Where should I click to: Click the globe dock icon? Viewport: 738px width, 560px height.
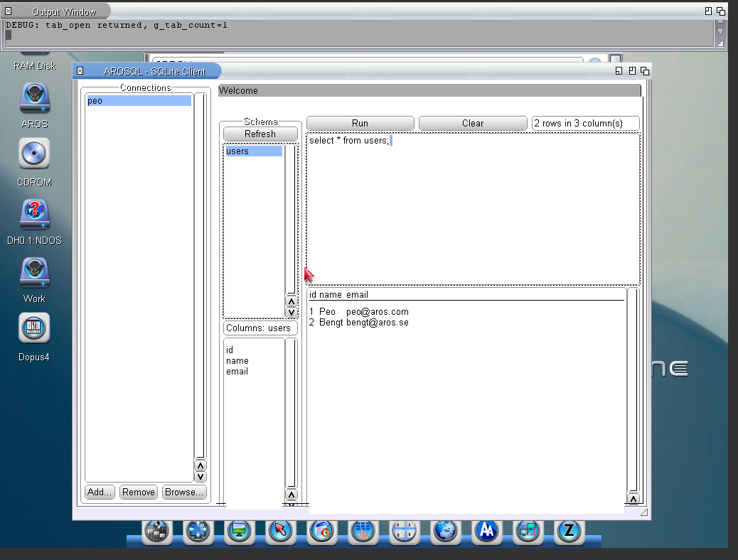tap(445, 532)
